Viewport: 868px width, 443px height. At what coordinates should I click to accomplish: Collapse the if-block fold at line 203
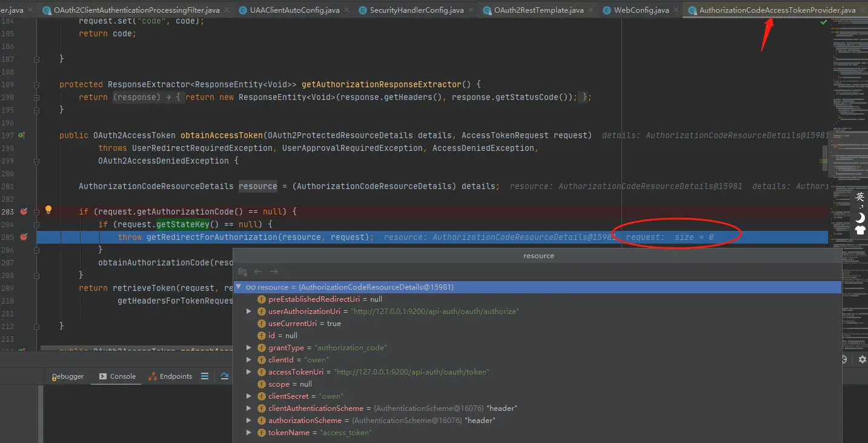coord(37,212)
